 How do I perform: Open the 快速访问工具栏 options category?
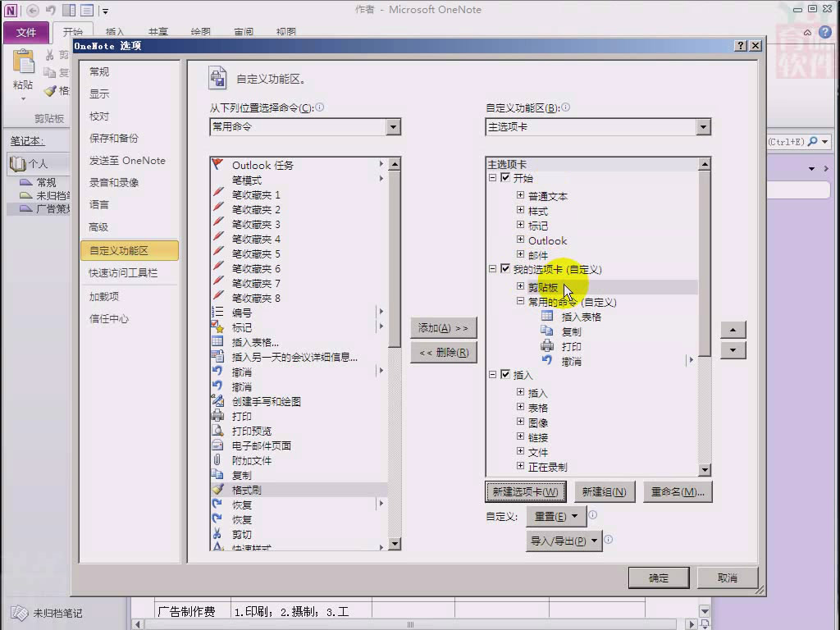tap(130, 272)
